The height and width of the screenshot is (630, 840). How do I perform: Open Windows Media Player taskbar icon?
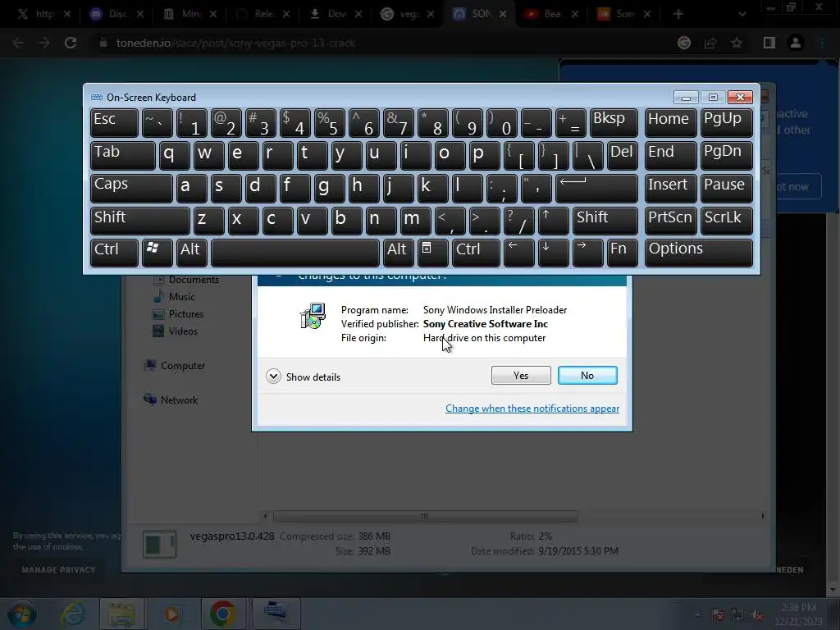click(x=171, y=614)
